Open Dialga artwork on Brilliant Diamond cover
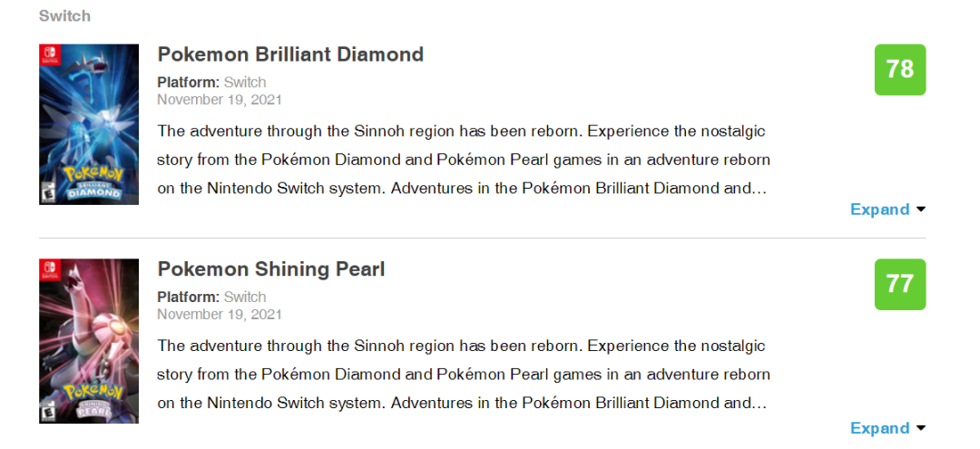 91,109
